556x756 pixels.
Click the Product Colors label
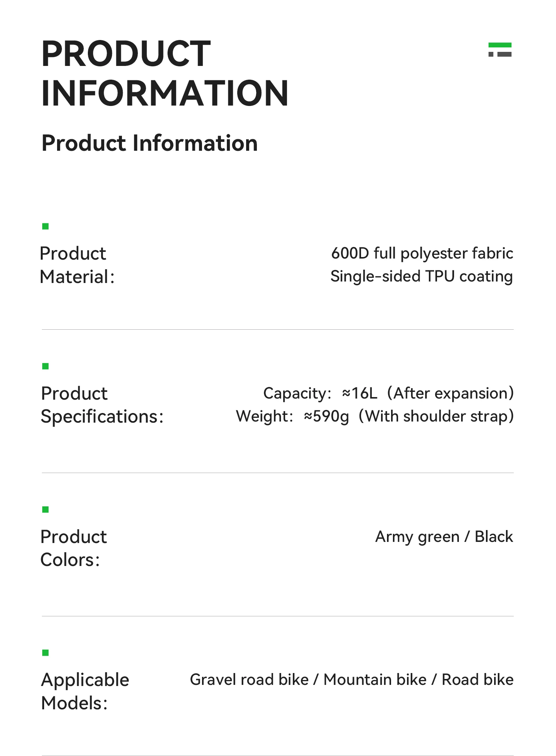click(x=73, y=548)
